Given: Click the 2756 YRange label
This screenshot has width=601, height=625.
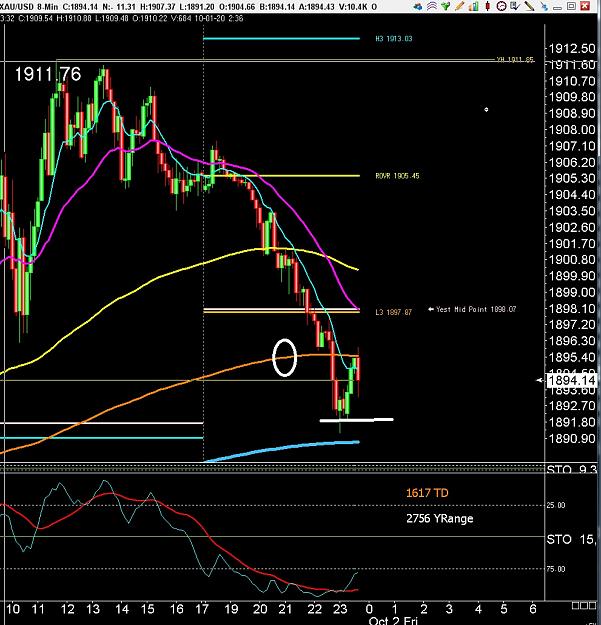Looking at the screenshot, I should (440, 518).
